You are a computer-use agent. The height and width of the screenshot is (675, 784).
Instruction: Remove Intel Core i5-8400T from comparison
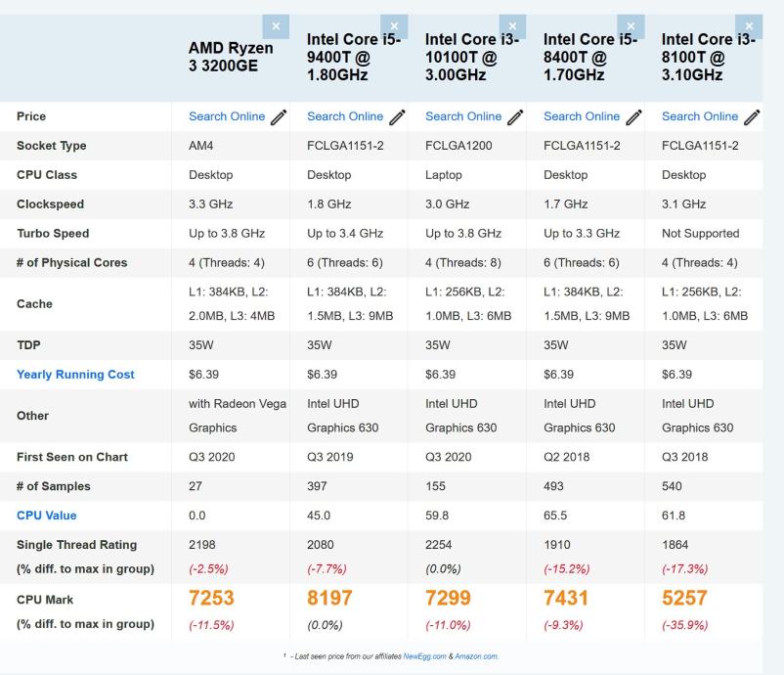pos(631,26)
